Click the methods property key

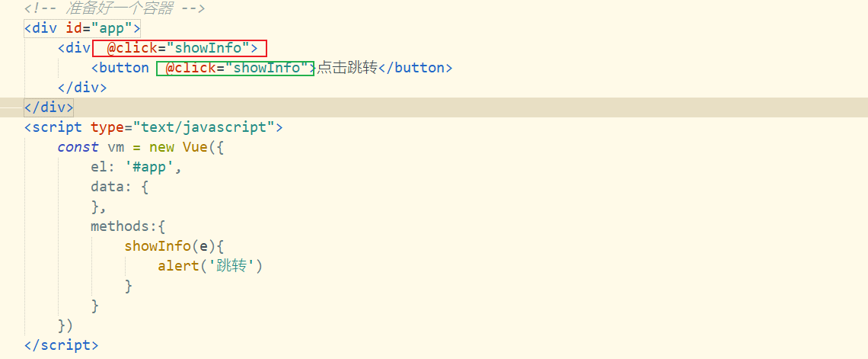123,226
